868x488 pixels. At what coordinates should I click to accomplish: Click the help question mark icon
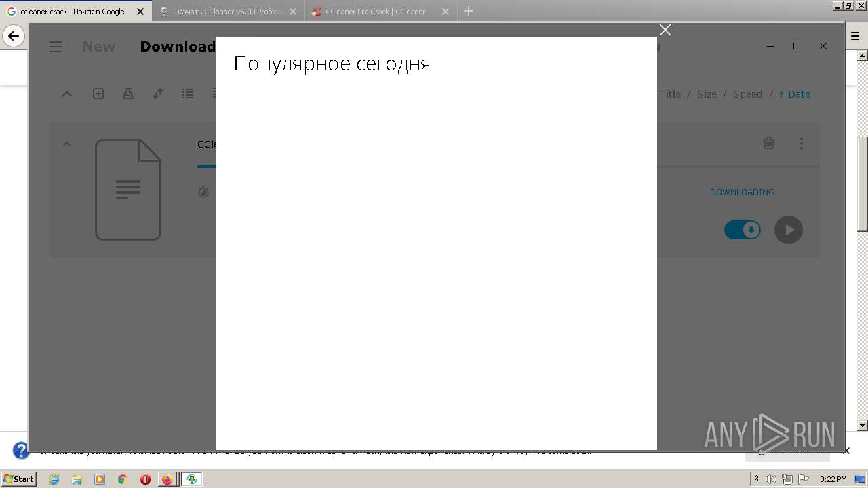(21, 450)
